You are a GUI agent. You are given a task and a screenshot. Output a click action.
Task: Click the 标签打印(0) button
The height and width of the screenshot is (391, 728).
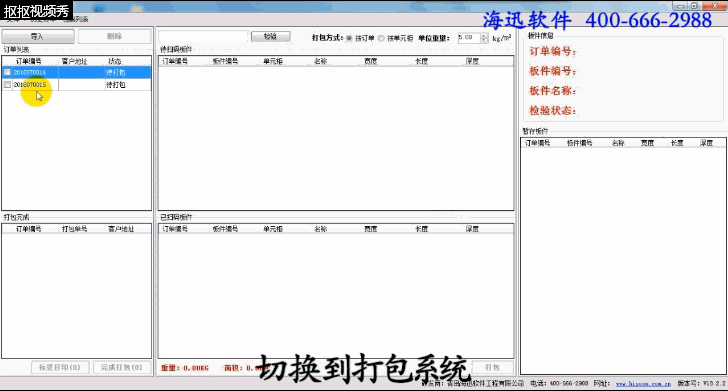tap(59, 367)
